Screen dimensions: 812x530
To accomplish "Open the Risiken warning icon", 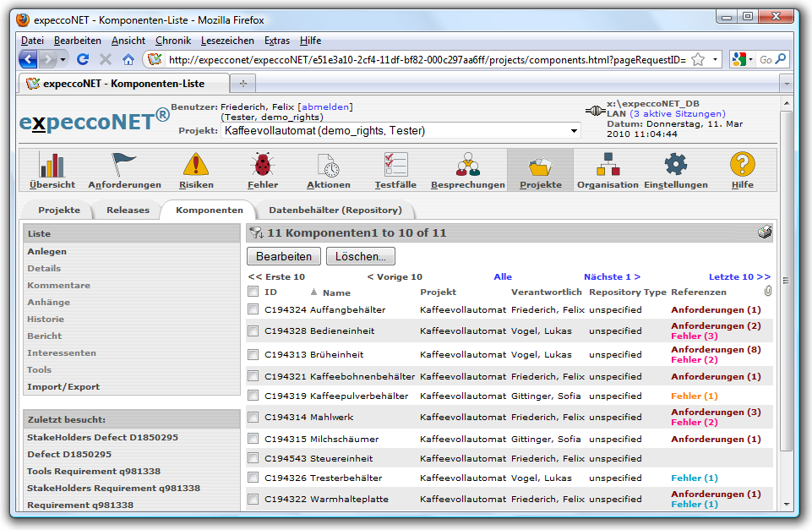I will point(195,165).
